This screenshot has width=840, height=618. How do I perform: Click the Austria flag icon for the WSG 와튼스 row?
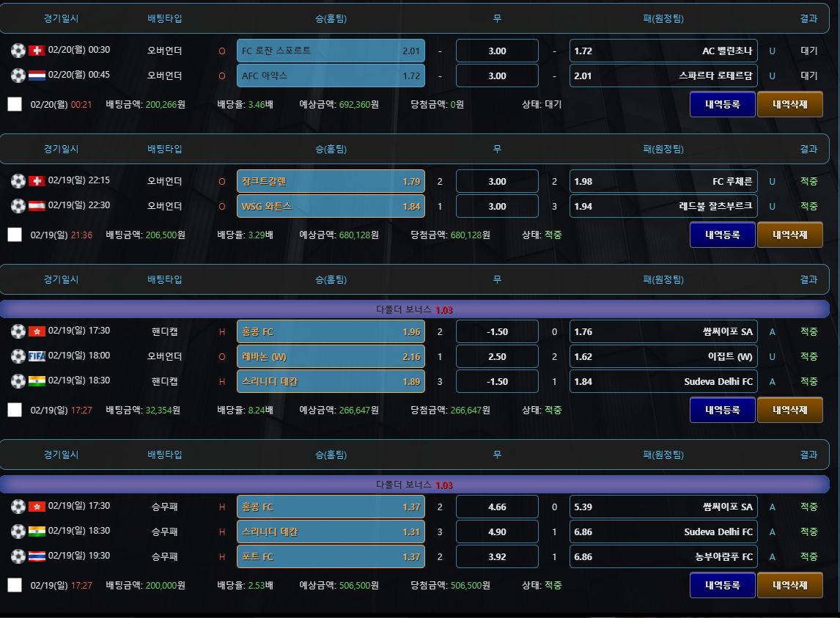37,206
